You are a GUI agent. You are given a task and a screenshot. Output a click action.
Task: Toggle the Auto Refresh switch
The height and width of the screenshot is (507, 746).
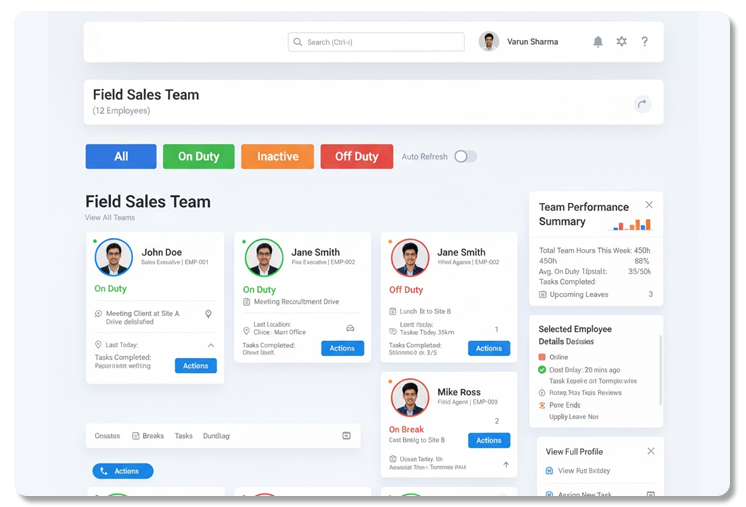tap(465, 156)
